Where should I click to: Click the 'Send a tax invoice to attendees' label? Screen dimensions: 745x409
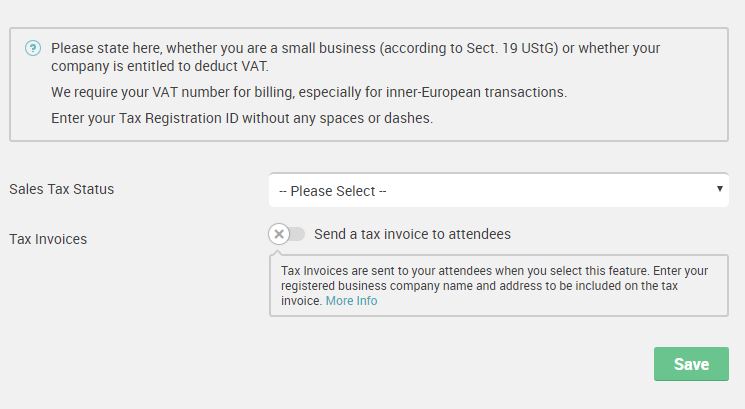pyautogui.click(x=412, y=234)
